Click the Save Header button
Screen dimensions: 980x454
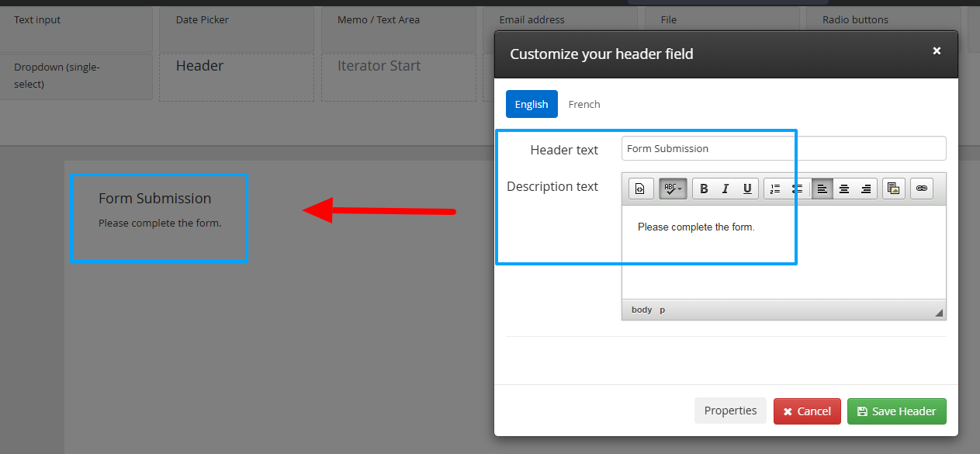click(x=897, y=411)
